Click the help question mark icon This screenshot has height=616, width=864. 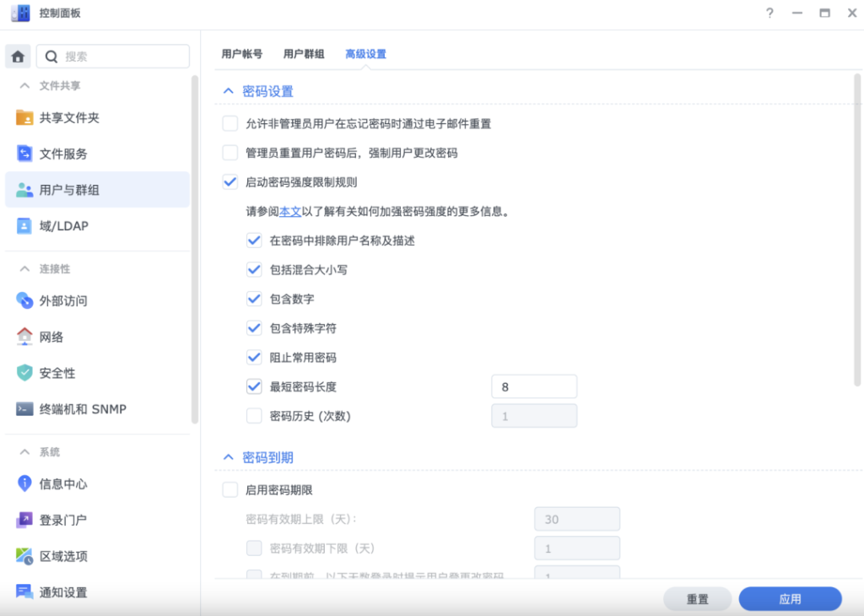(769, 14)
